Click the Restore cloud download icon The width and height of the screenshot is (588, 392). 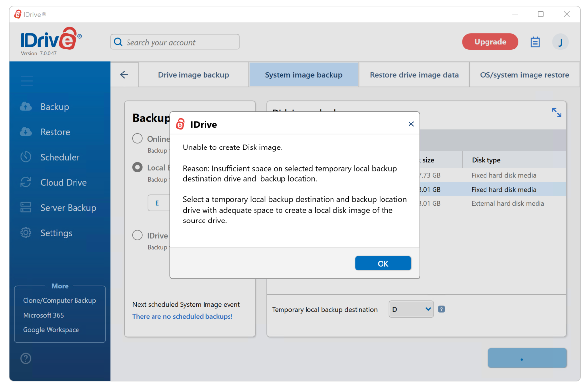(26, 132)
